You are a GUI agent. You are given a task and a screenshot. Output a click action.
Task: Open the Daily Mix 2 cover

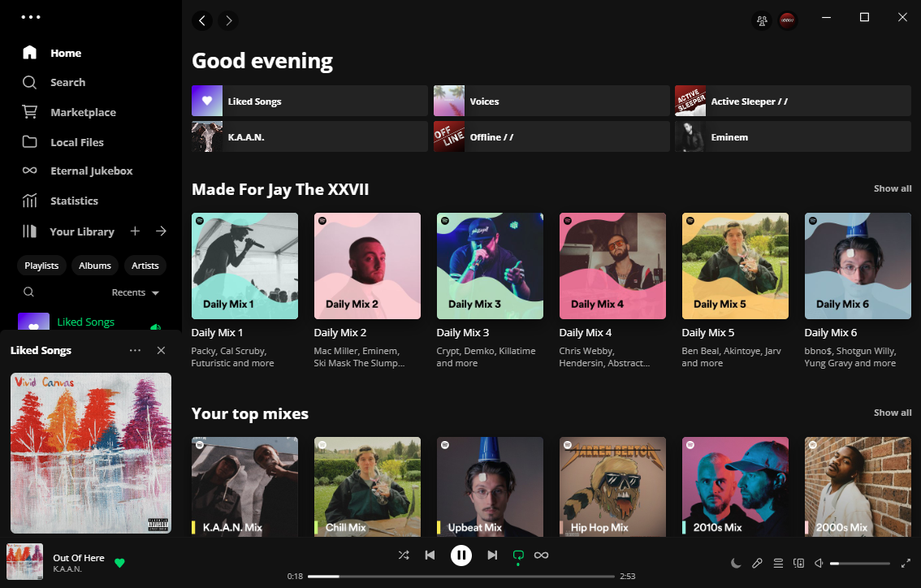pyautogui.click(x=367, y=266)
